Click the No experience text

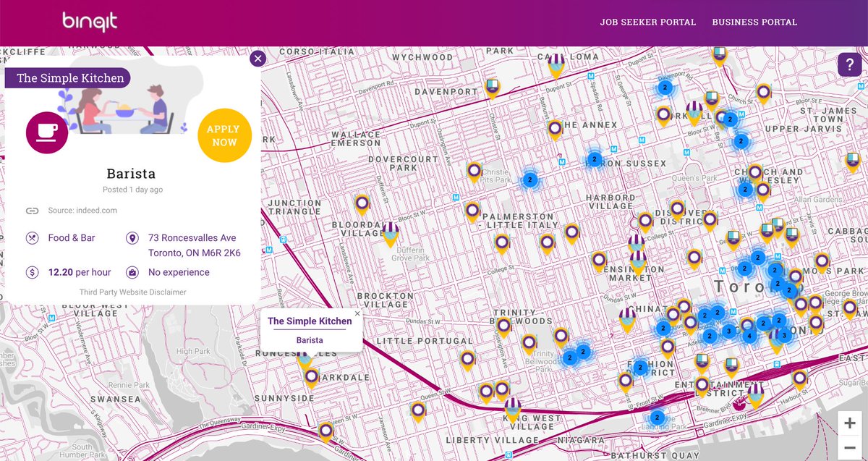click(x=179, y=273)
